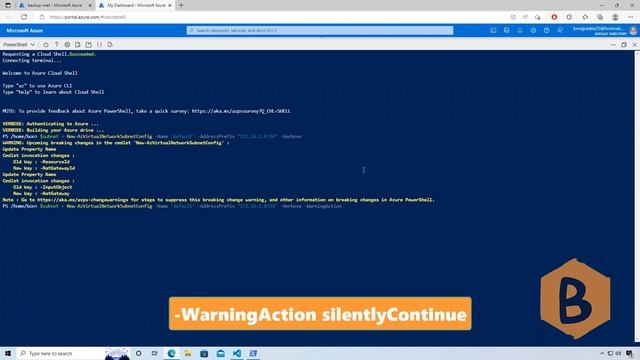
Task: Open the red Opera-style extension icon
Action: coord(554,17)
